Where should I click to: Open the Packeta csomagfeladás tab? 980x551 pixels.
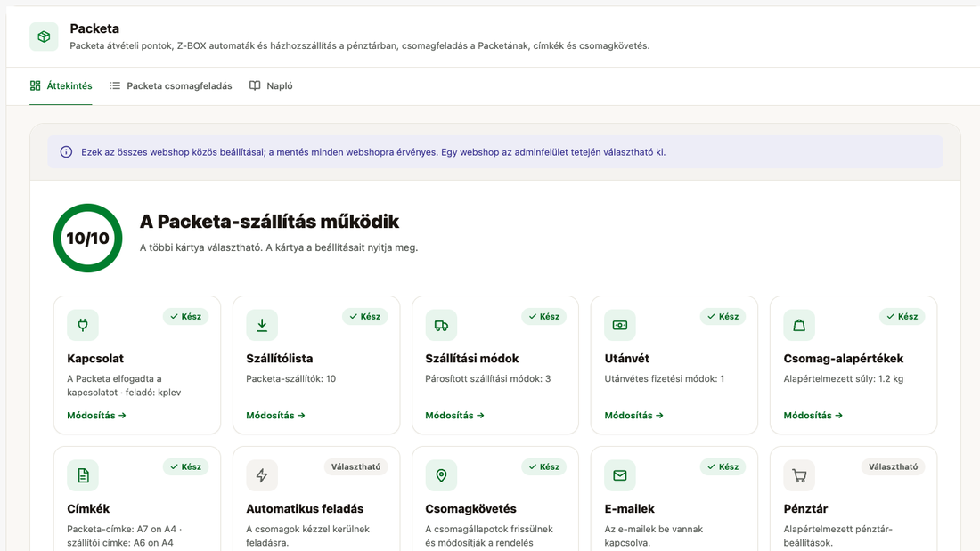pos(171,85)
